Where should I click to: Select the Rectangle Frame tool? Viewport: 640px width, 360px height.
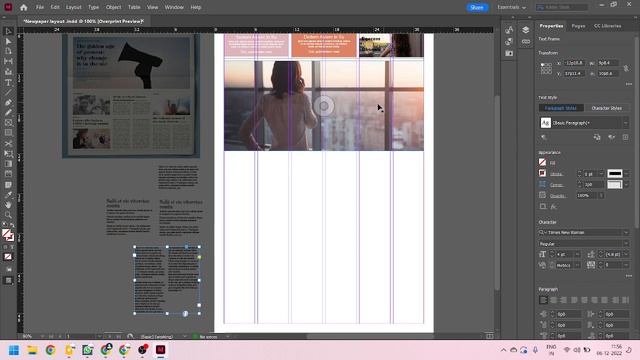[x=8, y=122]
